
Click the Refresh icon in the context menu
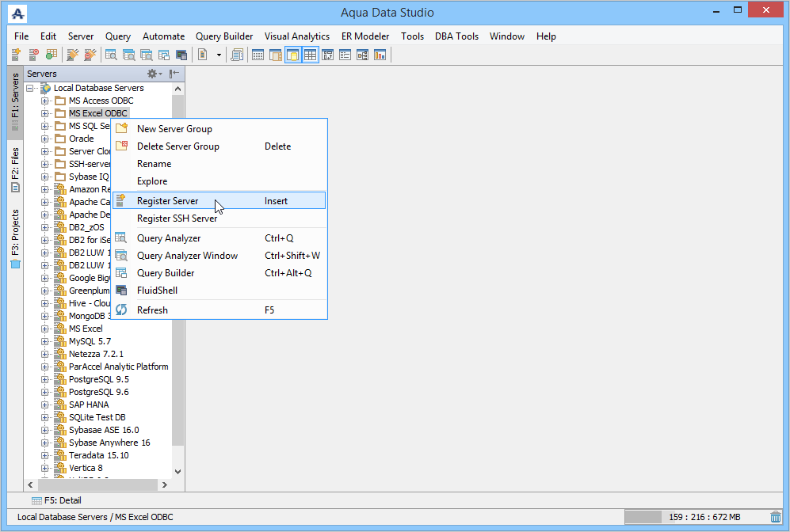pyautogui.click(x=121, y=310)
